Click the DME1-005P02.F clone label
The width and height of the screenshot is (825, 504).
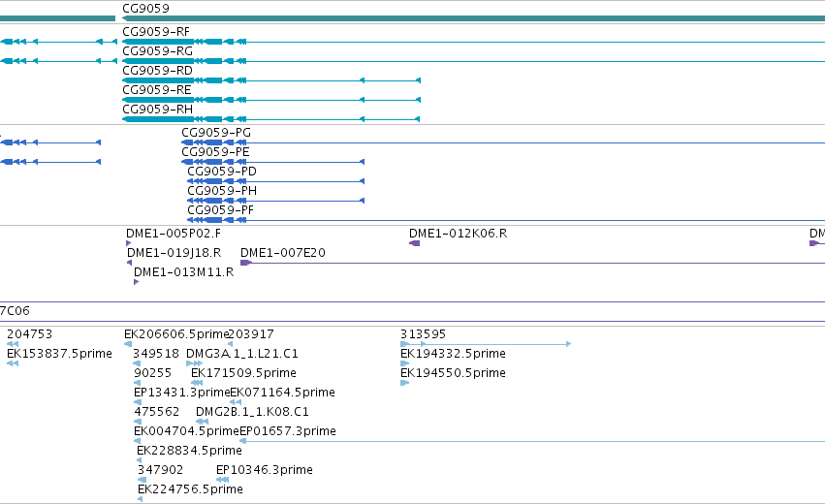coord(174,234)
